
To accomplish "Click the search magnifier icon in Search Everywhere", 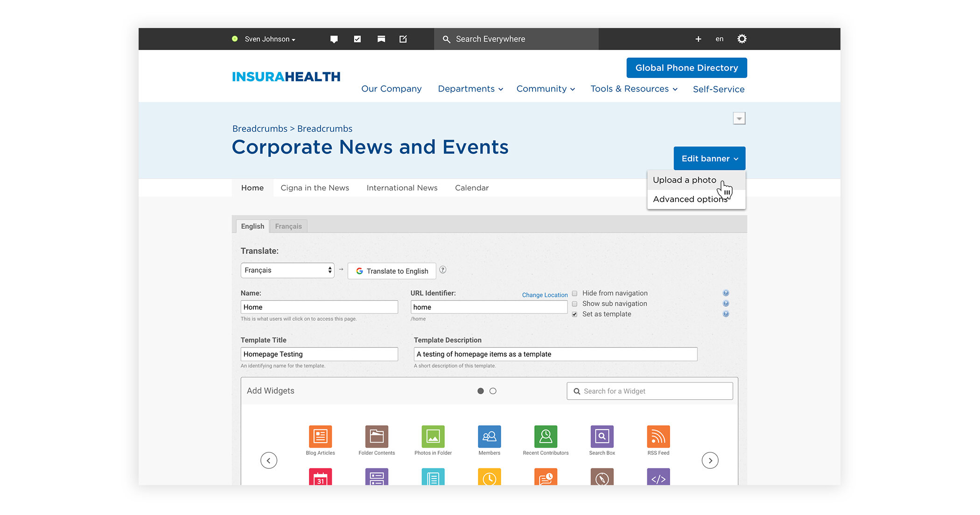I will click(447, 39).
